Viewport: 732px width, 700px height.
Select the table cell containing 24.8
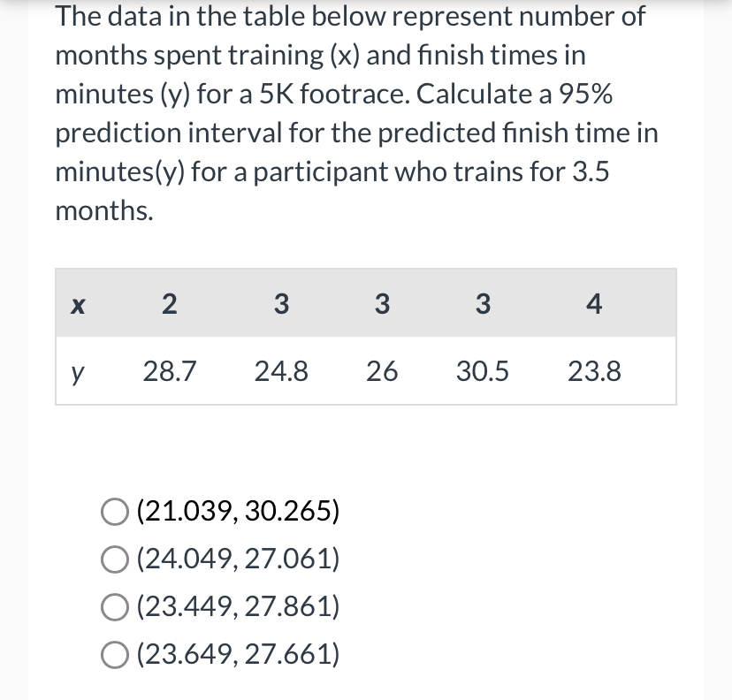click(281, 371)
